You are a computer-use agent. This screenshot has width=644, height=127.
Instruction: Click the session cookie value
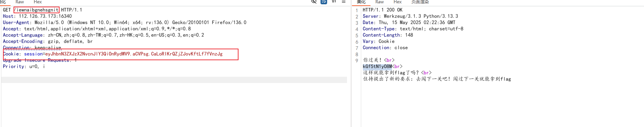134,54
